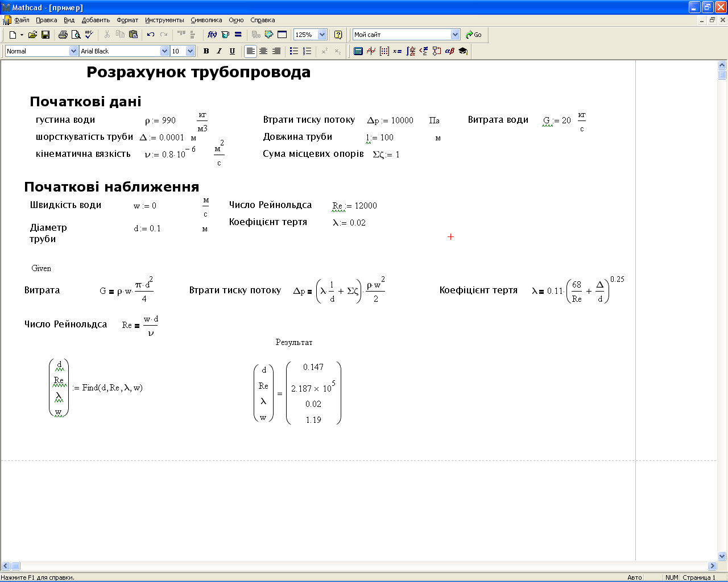
Task: Click the 'Початкові дані' heading
Action: 85,102
